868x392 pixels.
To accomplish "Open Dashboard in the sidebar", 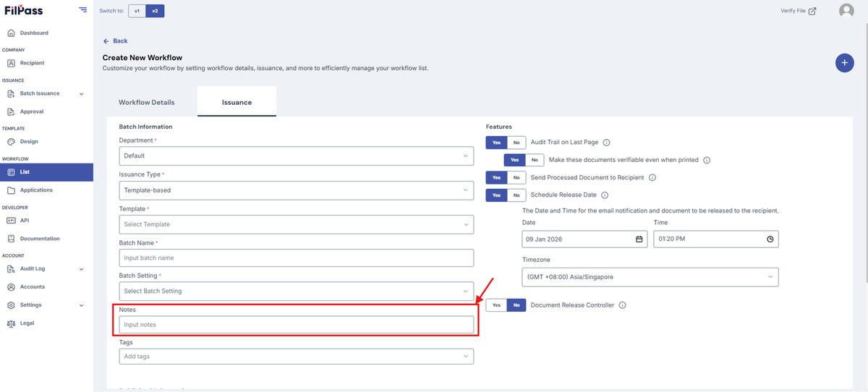I will (x=34, y=33).
